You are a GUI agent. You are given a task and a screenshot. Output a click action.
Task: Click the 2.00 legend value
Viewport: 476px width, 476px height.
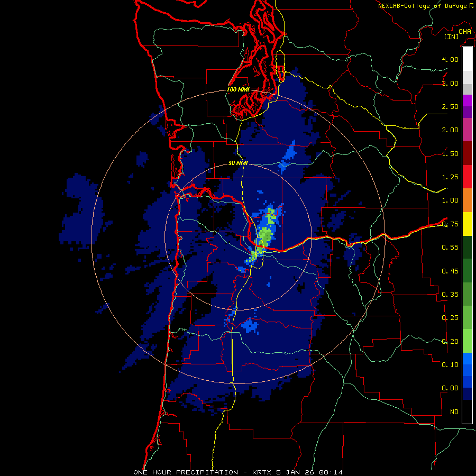pos(450,130)
